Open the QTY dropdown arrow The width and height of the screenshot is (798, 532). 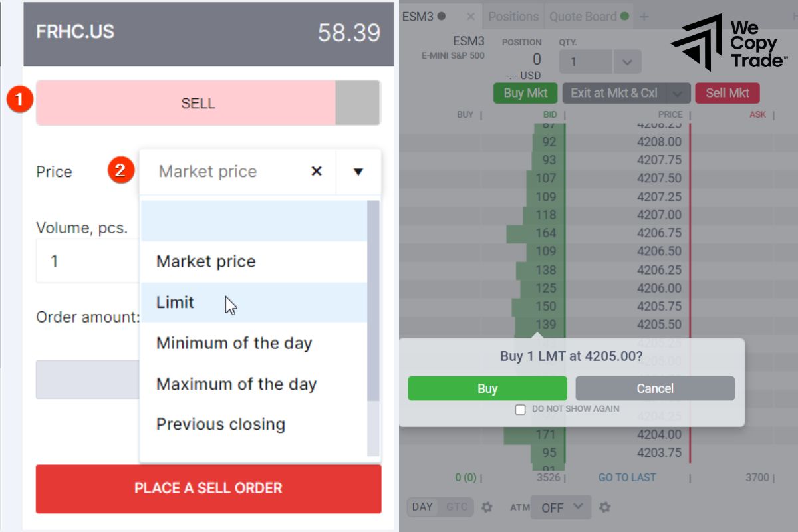[626, 61]
